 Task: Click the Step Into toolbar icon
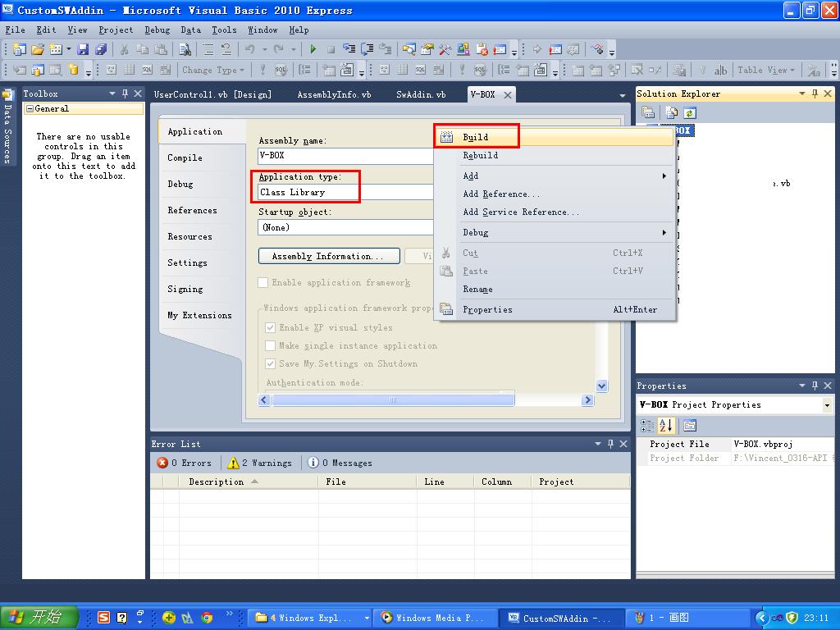coord(349,50)
